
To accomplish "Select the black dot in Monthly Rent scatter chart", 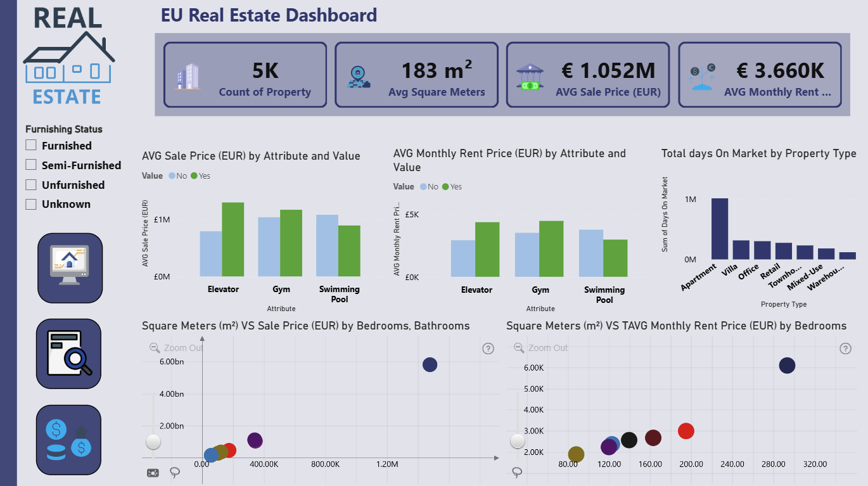I will pyautogui.click(x=629, y=440).
